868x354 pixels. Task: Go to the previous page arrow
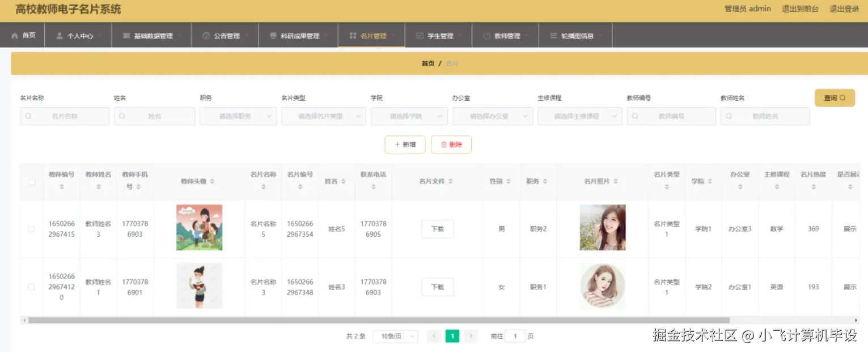(434, 336)
